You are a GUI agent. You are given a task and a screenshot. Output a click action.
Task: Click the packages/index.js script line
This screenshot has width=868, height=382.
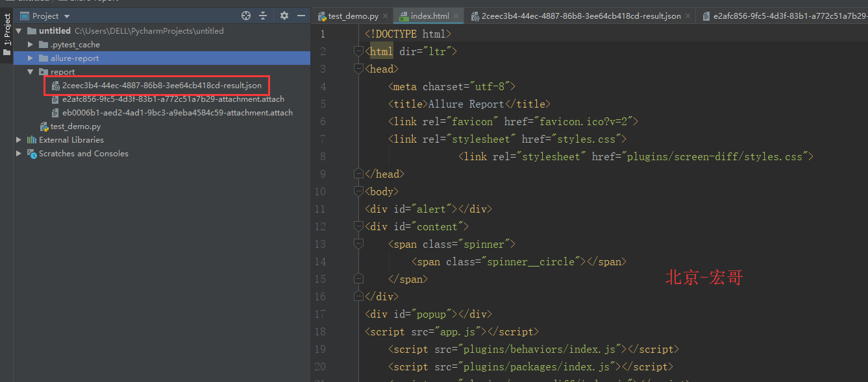click(530, 366)
